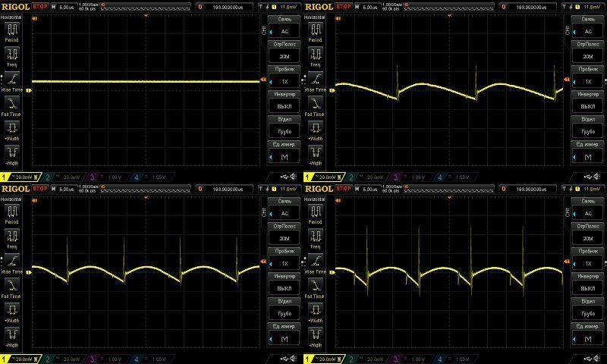
Task: Select +Width measurement in top-right scope capture
Action: pos(315,131)
